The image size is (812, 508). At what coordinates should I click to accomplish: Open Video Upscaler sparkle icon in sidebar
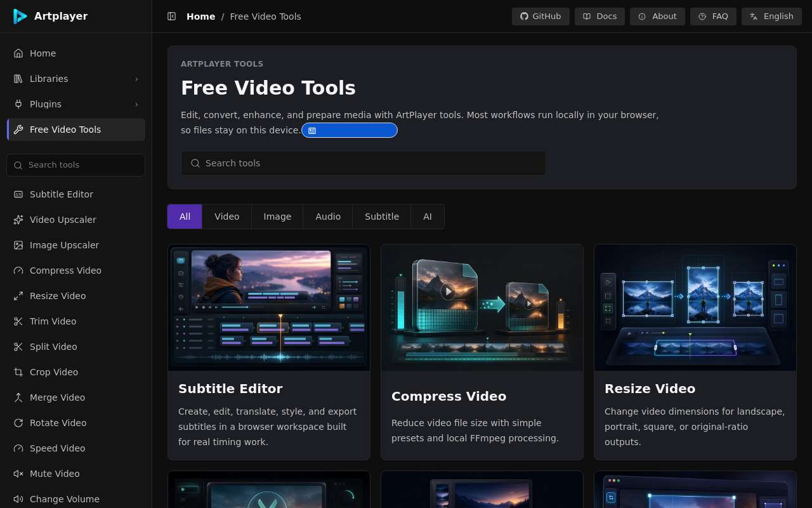point(18,220)
